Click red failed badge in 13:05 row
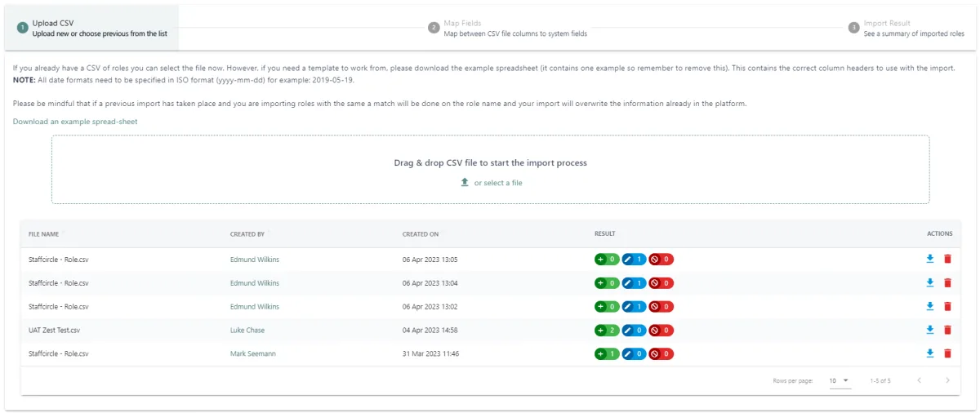This screenshot has width=980, height=413. (661, 260)
